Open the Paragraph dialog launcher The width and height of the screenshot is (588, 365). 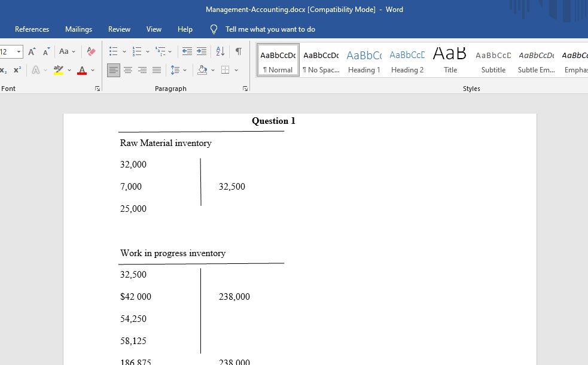click(245, 89)
